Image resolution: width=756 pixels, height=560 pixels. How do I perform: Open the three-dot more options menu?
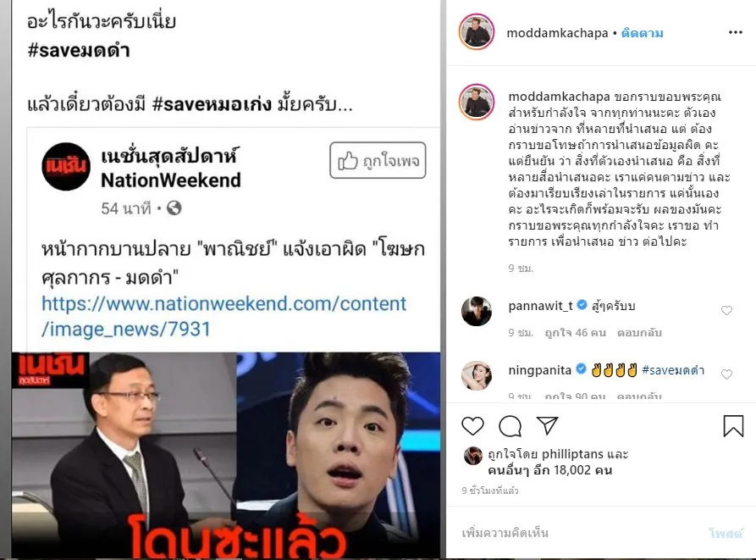(x=736, y=32)
